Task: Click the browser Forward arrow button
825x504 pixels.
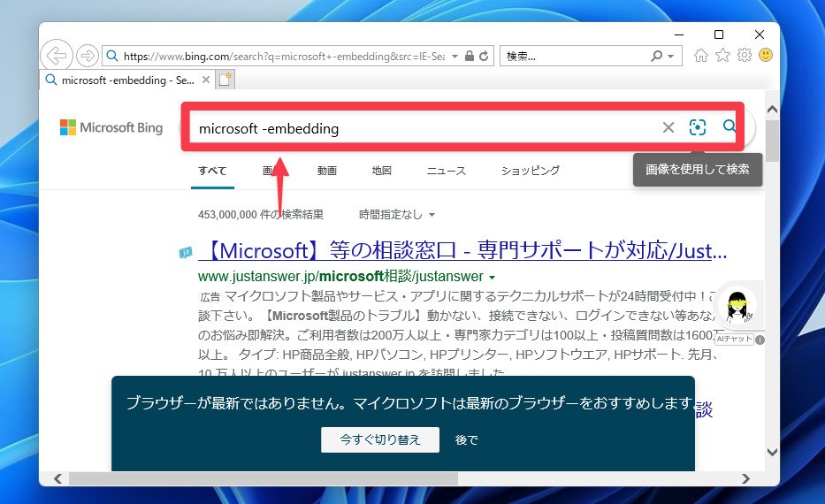Action: (87, 56)
